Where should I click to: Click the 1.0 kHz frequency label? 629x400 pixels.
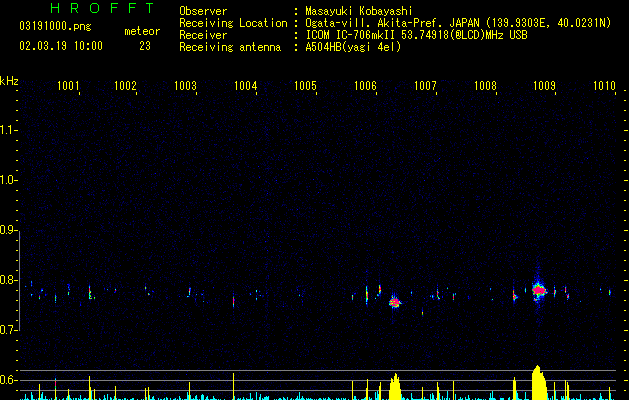8,180
